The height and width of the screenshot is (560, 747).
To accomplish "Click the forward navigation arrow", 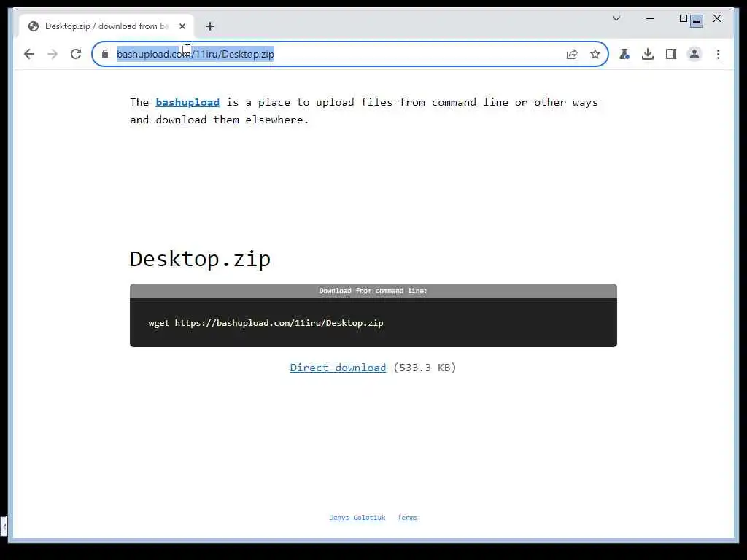I will click(x=53, y=54).
